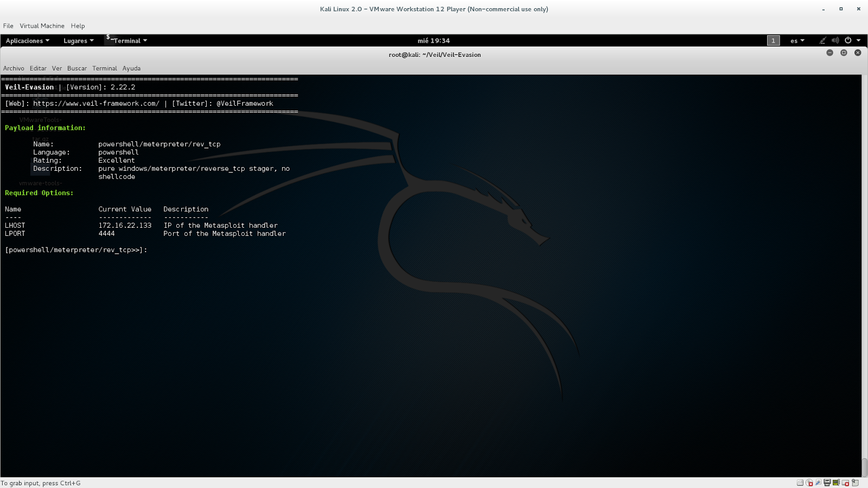Image resolution: width=868 pixels, height=488 pixels.
Task: Click the @VeilFramework Twitter handle
Action: (x=245, y=104)
